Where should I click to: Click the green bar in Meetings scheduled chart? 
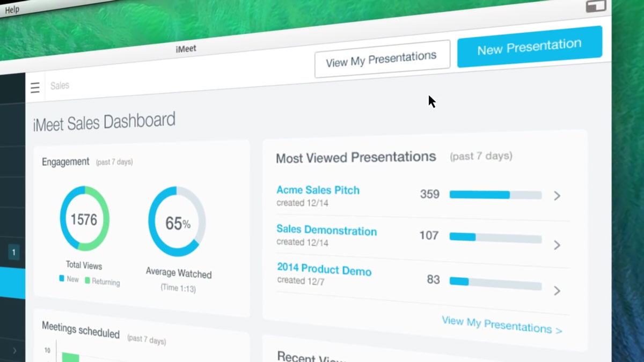click(x=70, y=357)
